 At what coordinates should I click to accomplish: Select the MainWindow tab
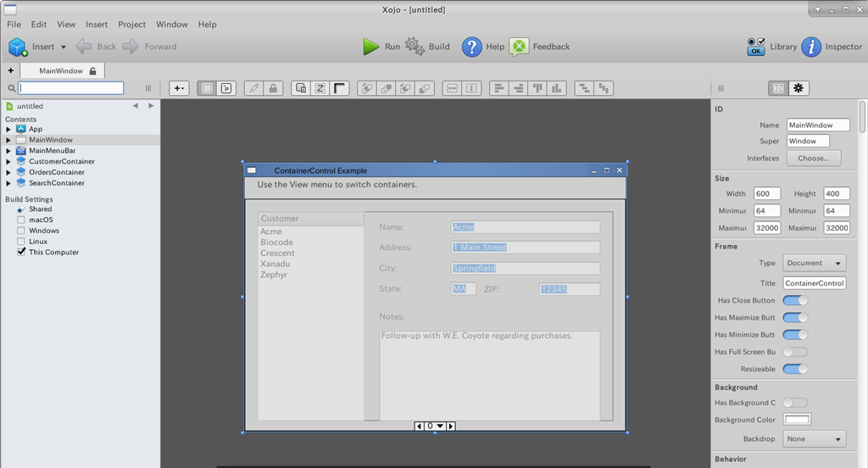[x=62, y=71]
